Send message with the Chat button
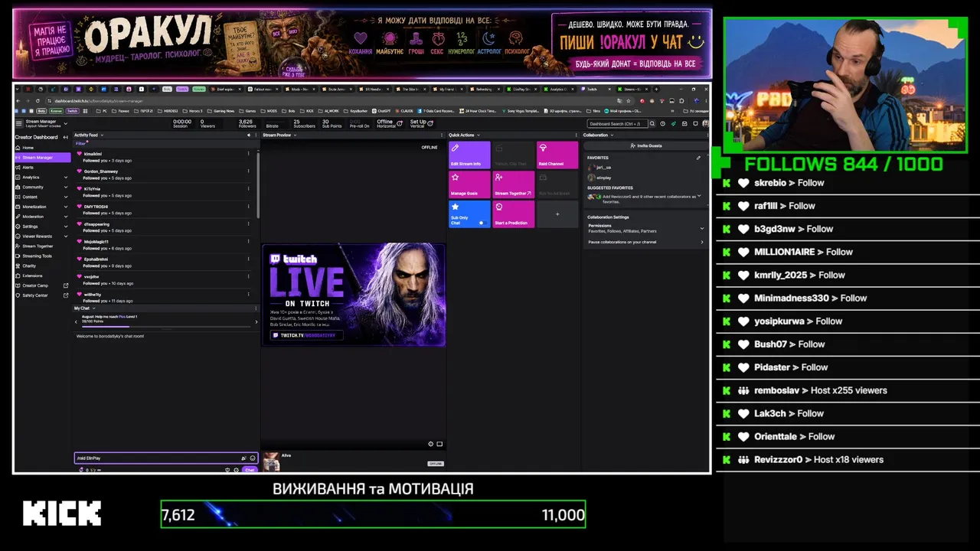The image size is (980, 551). click(x=250, y=470)
